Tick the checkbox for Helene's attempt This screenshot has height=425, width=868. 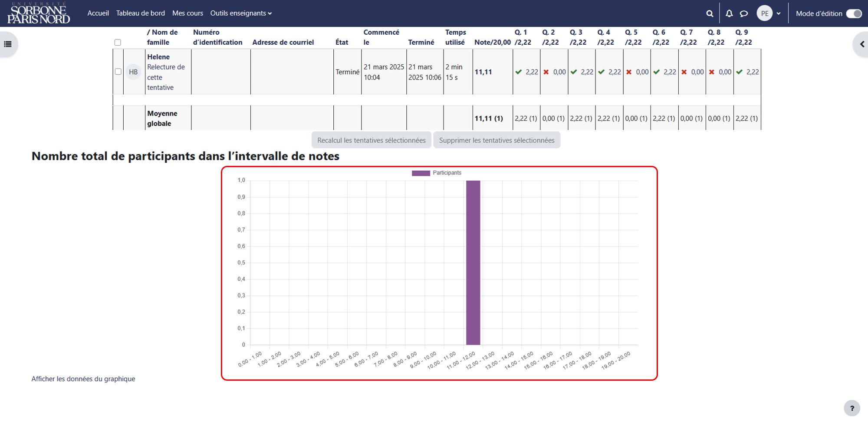[118, 72]
